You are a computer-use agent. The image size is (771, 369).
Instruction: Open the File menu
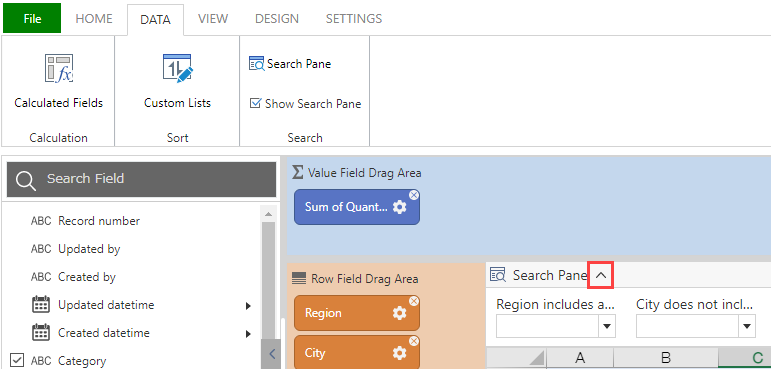point(32,18)
